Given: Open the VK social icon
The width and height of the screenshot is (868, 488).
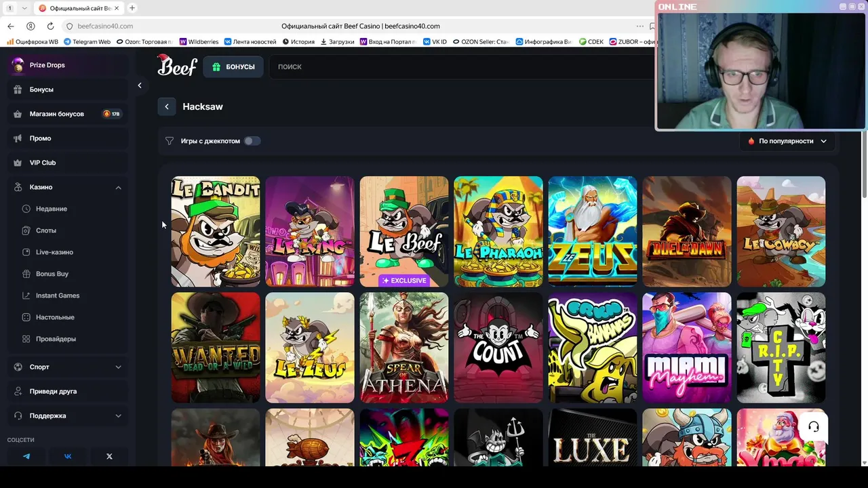Looking at the screenshot, I should click(x=68, y=456).
